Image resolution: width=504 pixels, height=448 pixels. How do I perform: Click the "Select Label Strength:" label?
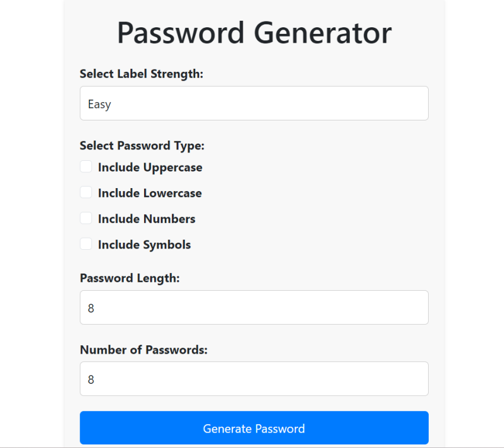(x=141, y=74)
